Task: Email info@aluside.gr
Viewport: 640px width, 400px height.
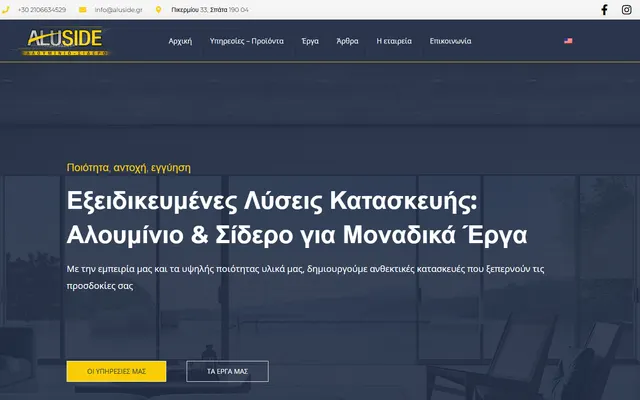Action: click(118, 10)
